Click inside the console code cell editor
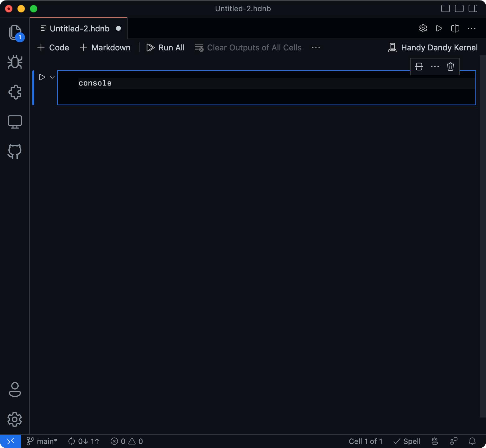The image size is (486, 448). pos(266,88)
